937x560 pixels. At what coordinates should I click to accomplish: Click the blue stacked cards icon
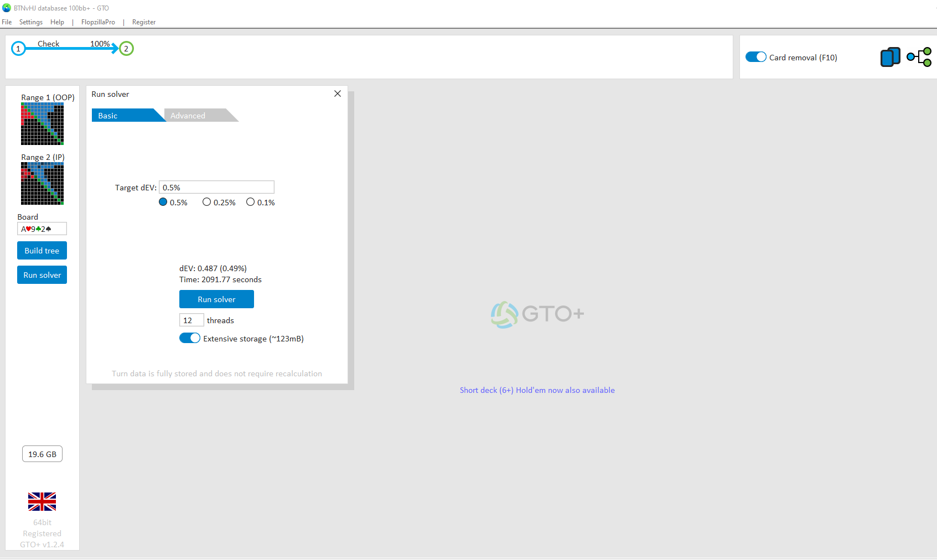click(890, 57)
